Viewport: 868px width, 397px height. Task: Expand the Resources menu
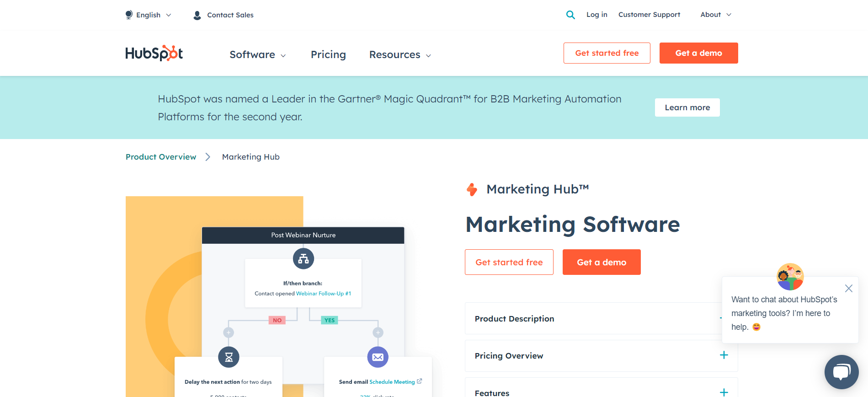coord(400,55)
